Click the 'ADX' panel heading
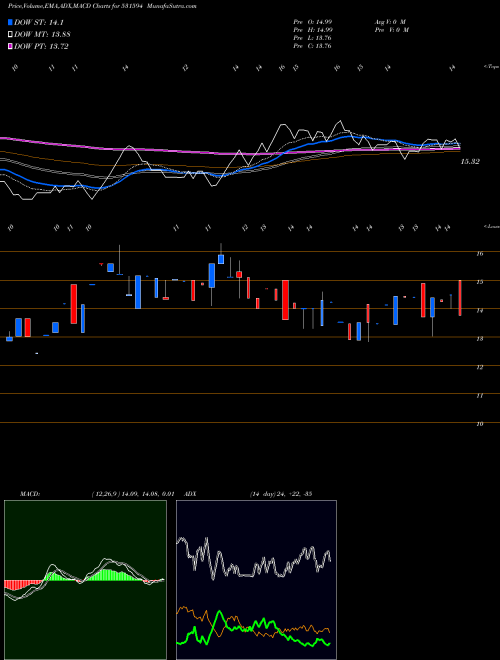 (190, 494)
